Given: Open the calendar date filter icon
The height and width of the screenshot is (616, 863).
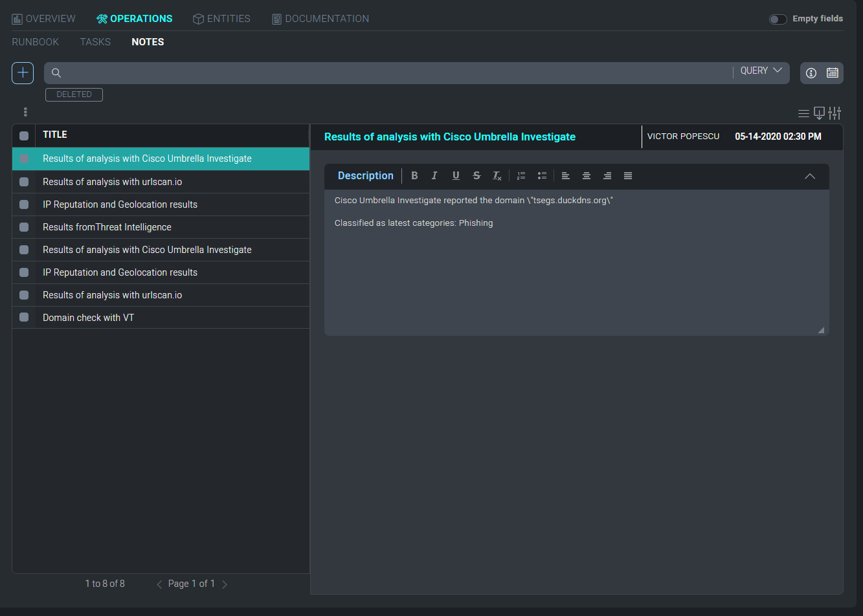Looking at the screenshot, I should (833, 73).
